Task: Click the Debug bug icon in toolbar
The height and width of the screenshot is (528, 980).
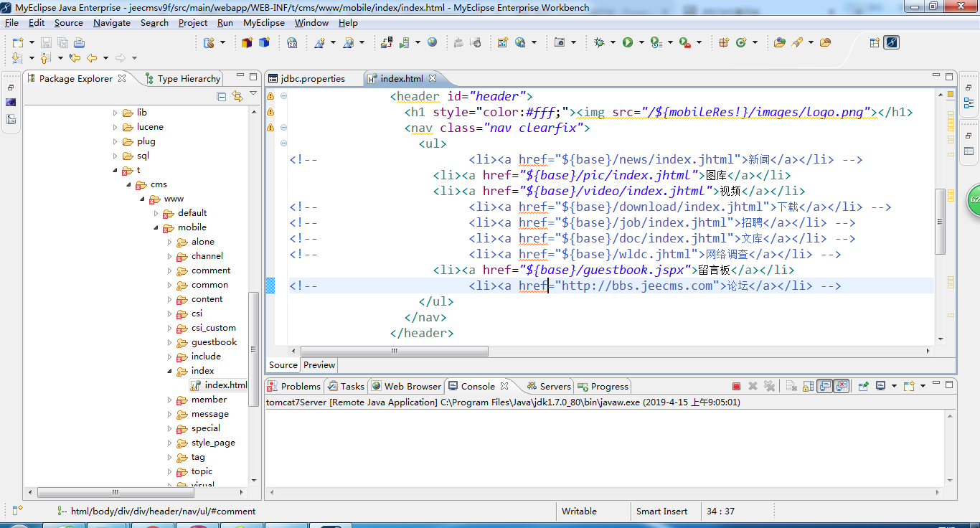Action: coord(600,43)
